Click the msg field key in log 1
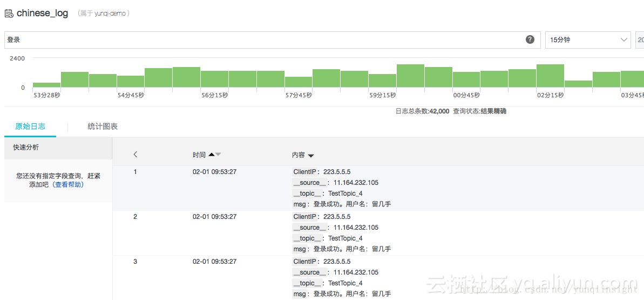The image size is (644, 300). [300, 204]
